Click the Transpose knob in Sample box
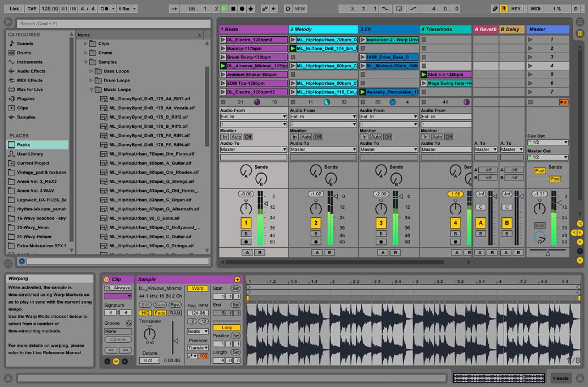This screenshot has width=588, height=387. (x=149, y=333)
